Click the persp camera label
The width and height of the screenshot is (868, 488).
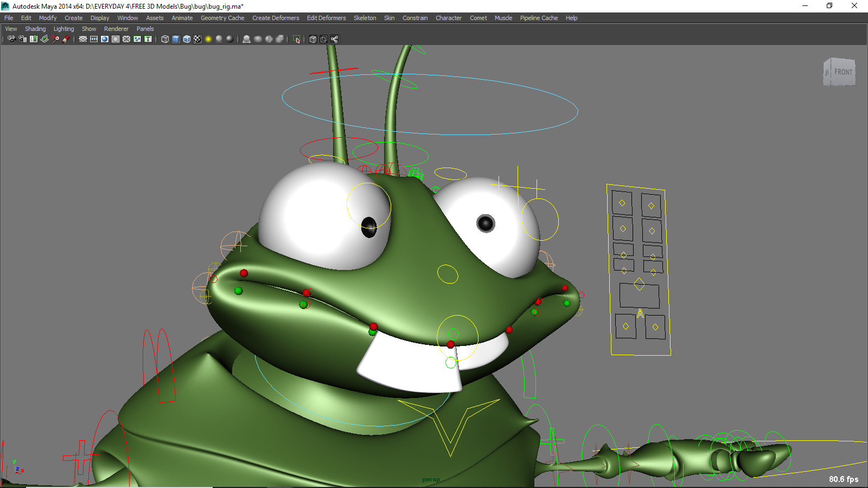tap(431, 479)
